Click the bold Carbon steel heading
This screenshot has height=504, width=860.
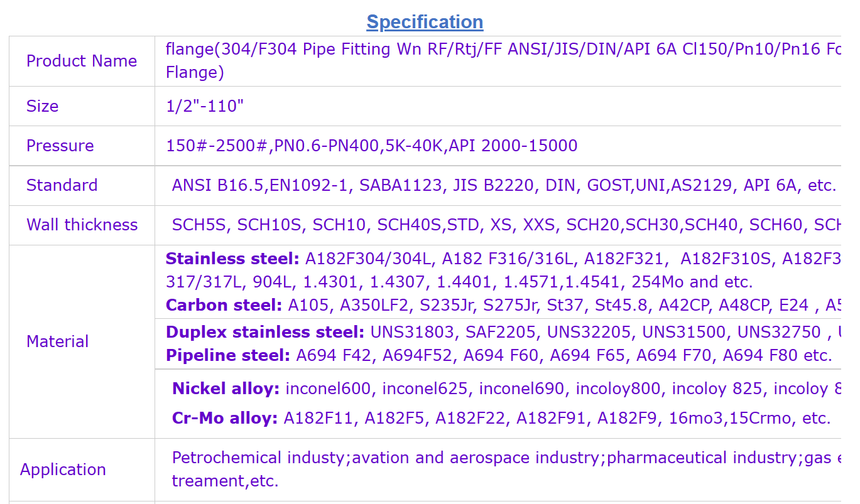[224, 305]
